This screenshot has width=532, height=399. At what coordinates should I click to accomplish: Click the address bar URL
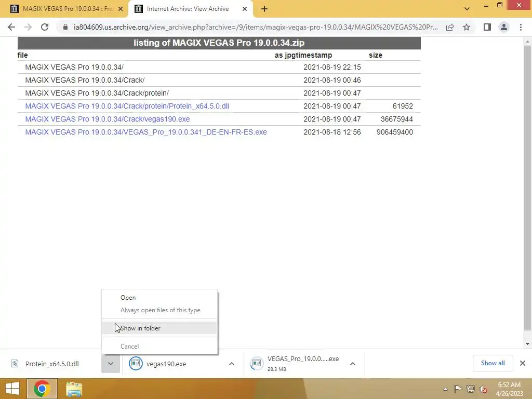point(256,27)
